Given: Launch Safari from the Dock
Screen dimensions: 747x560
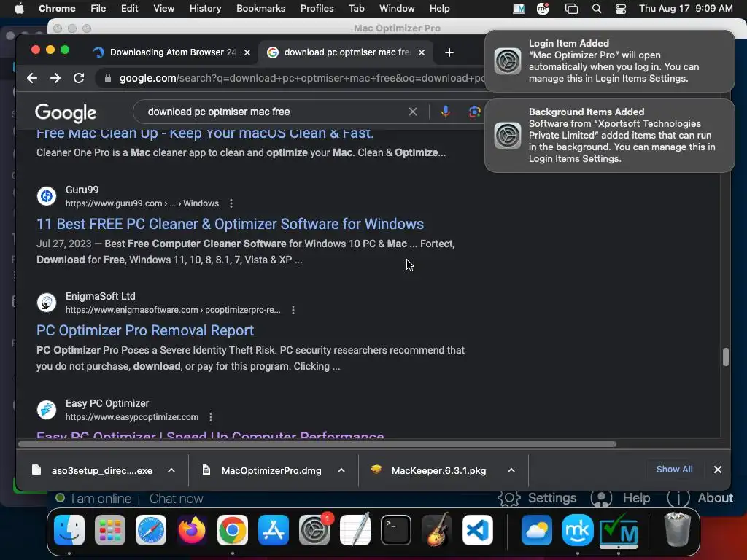Looking at the screenshot, I should [x=151, y=530].
